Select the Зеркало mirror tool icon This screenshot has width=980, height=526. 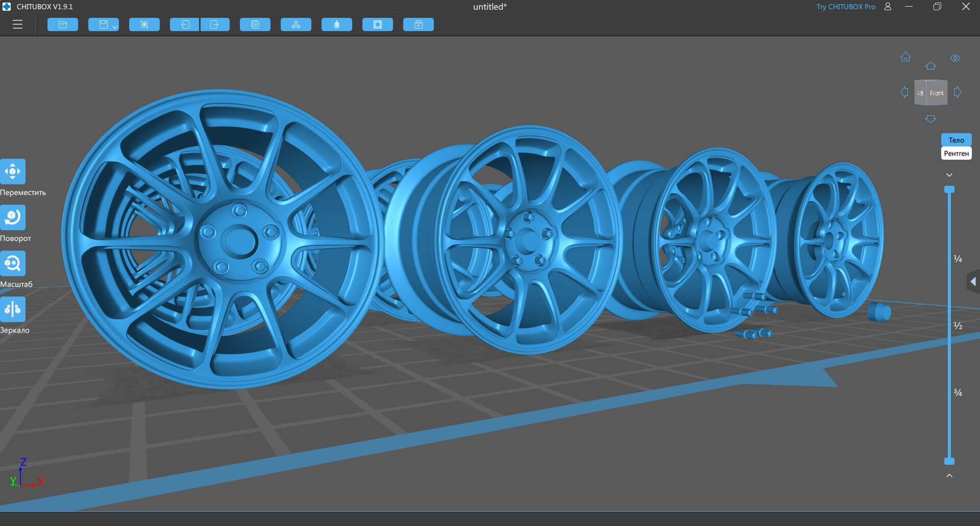pyautogui.click(x=13, y=309)
